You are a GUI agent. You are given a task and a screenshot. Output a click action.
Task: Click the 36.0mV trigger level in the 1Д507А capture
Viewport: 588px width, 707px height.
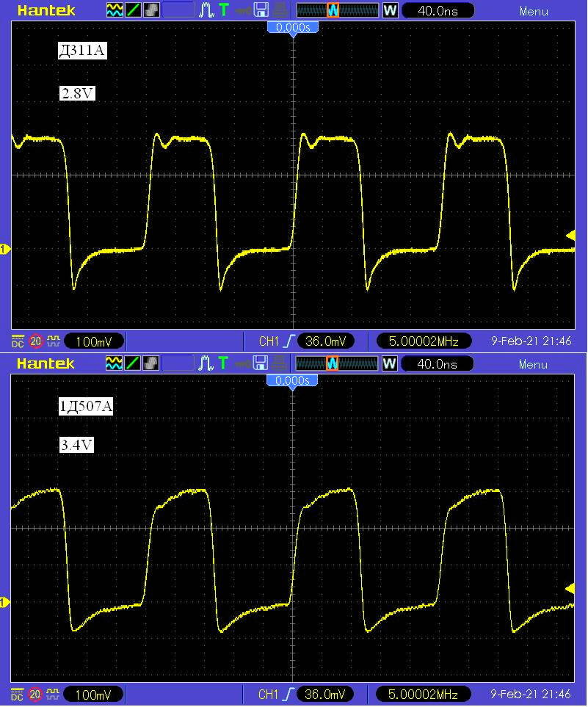pos(325,695)
